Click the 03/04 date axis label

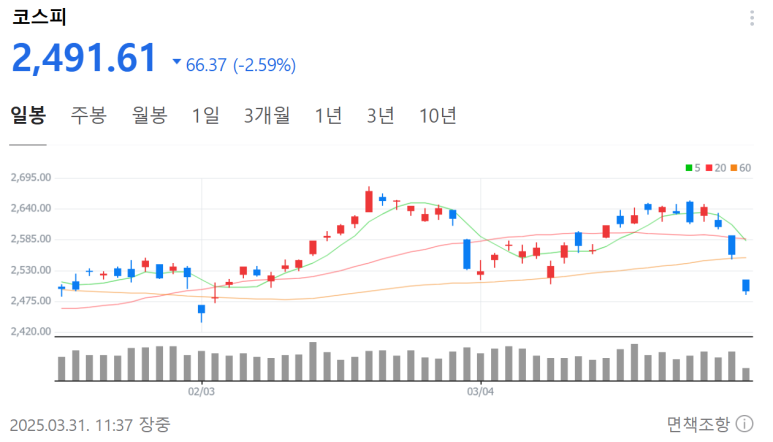(x=480, y=392)
